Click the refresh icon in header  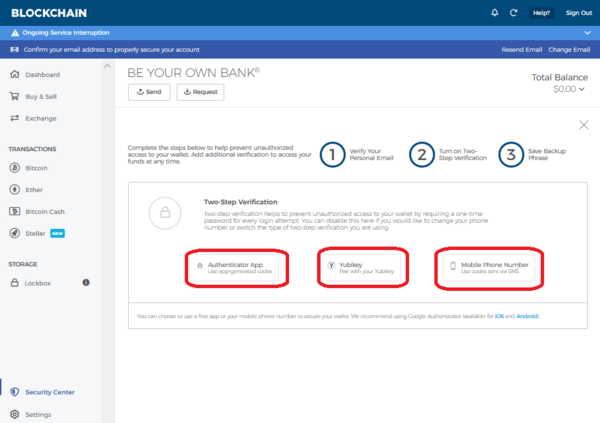[513, 13]
